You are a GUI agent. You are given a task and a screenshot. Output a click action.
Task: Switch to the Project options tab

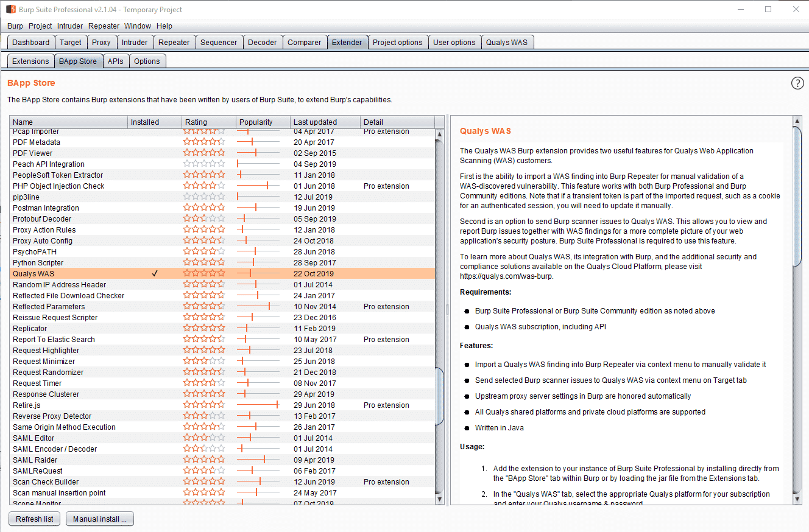coord(398,43)
